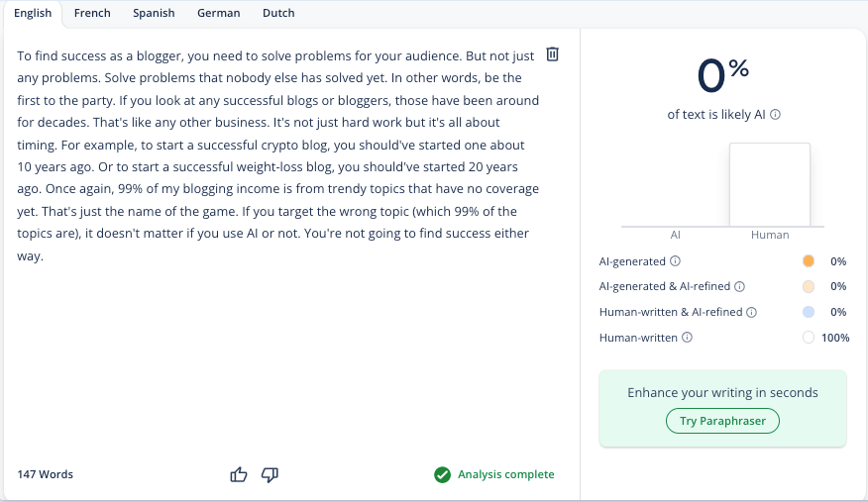Click inside the blogger text area
The image size is (868, 502).
pyautogui.click(x=277, y=155)
